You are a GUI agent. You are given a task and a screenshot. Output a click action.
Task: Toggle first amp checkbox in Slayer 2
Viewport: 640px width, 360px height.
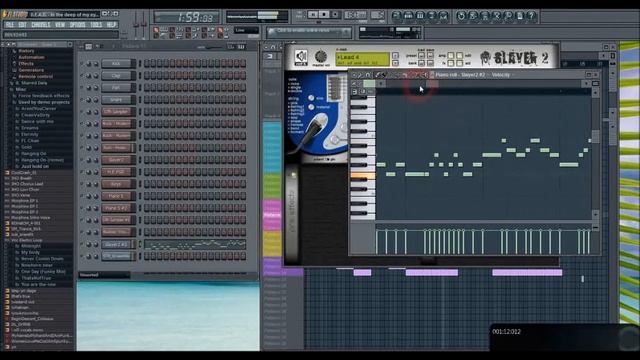point(451,55)
